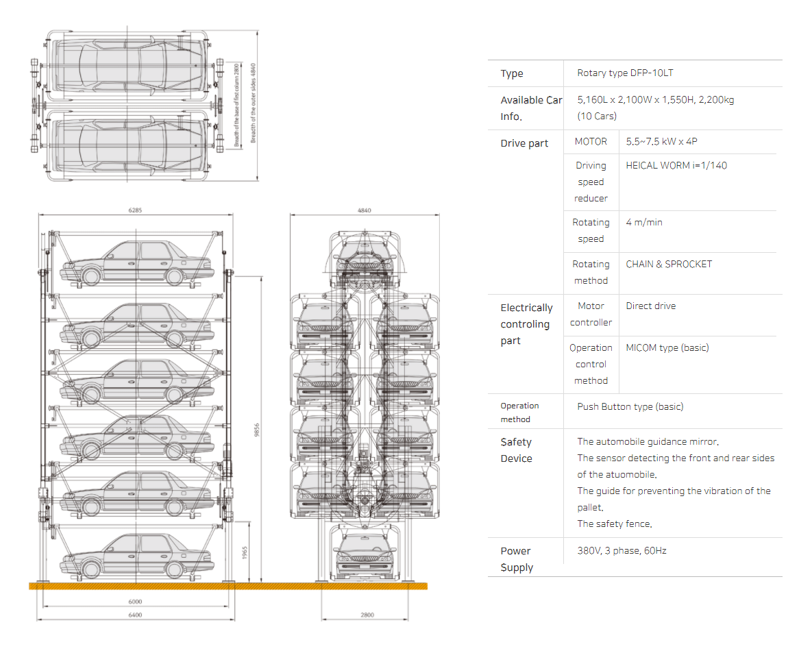Click the orange ground line

227,586
